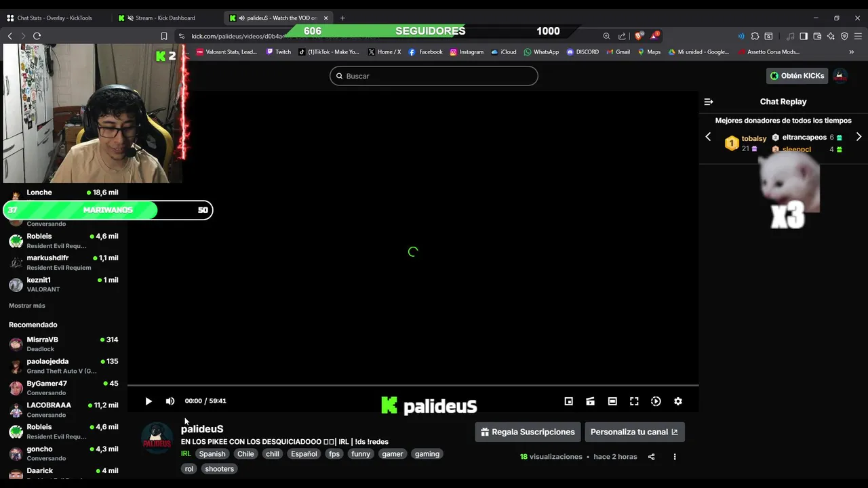Open the Instagram bookmark
The width and height of the screenshot is (868, 488).
467,52
